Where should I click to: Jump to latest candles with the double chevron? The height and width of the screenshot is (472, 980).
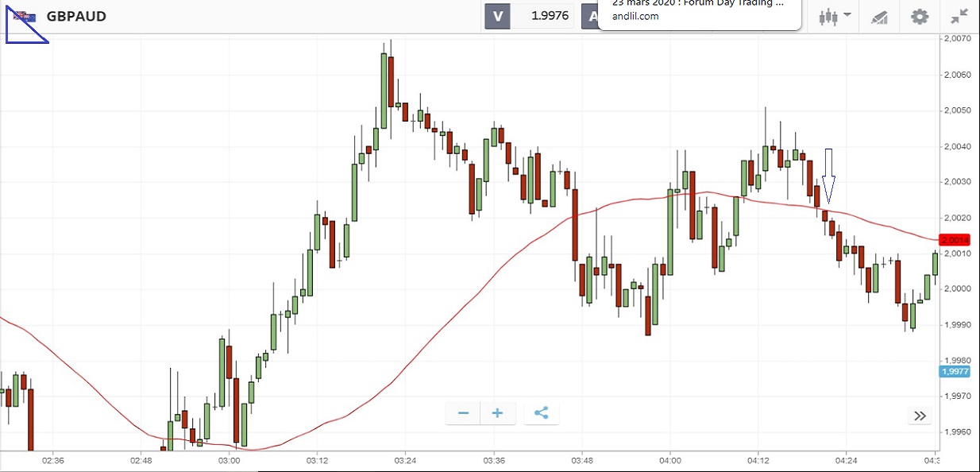(x=920, y=416)
